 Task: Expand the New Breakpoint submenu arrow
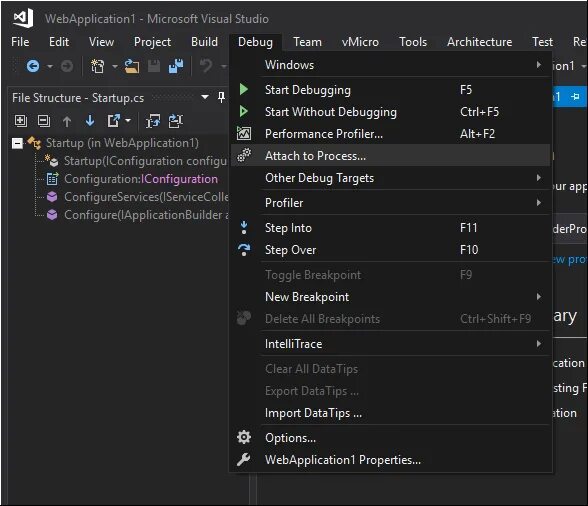tap(539, 297)
